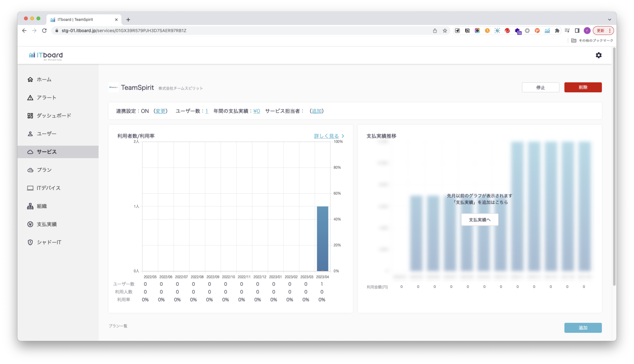
Task: Click the blue 2023/04 bar in the chart
Action: coord(322,238)
